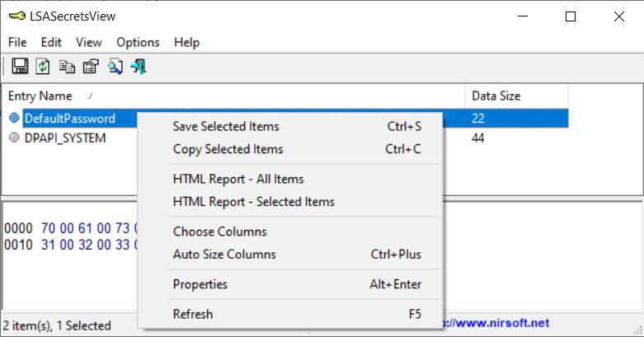644x337 pixels.
Task: Open Properties via the toolbar icon
Action: coord(91,66)
